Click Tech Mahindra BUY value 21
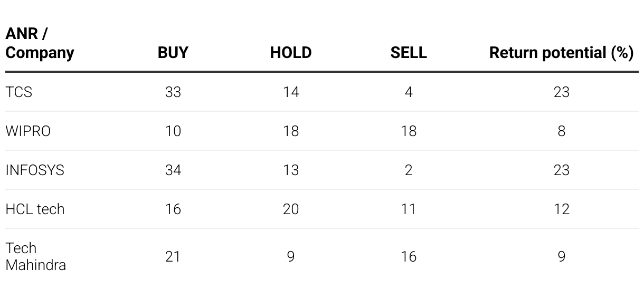 click(173, 257)
